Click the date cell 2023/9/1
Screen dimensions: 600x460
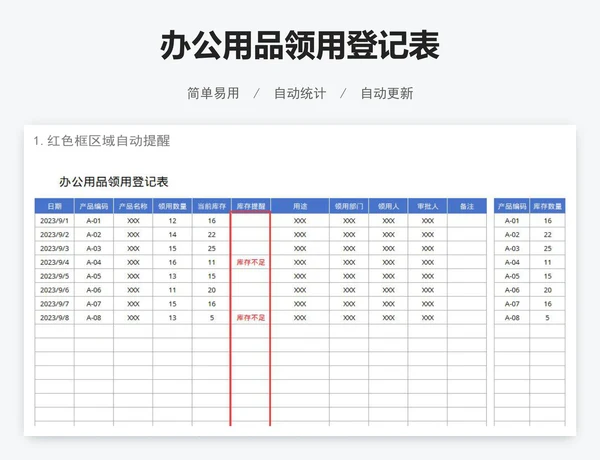54,221
